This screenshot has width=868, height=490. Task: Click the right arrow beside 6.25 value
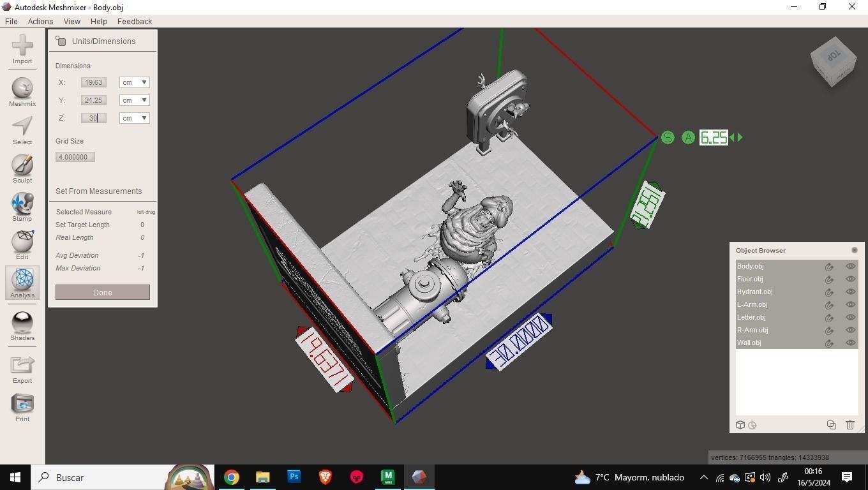coord(740,137)
